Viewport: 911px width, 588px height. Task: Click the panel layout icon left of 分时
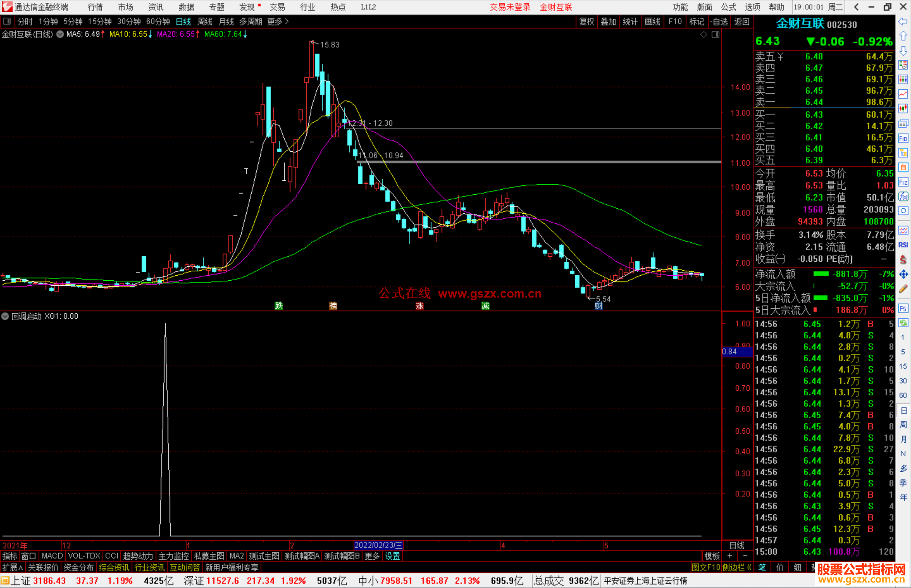(x=7, y=21)
